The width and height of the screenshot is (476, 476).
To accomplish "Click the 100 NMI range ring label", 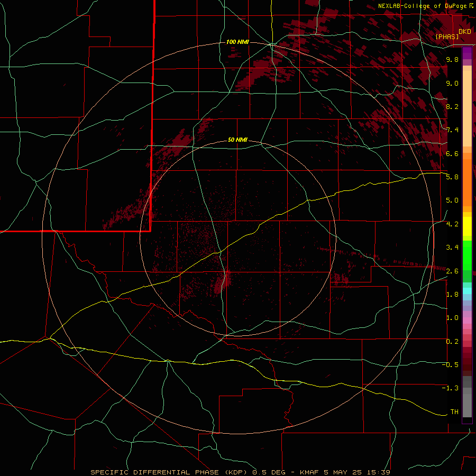I will tap(237, 42).
